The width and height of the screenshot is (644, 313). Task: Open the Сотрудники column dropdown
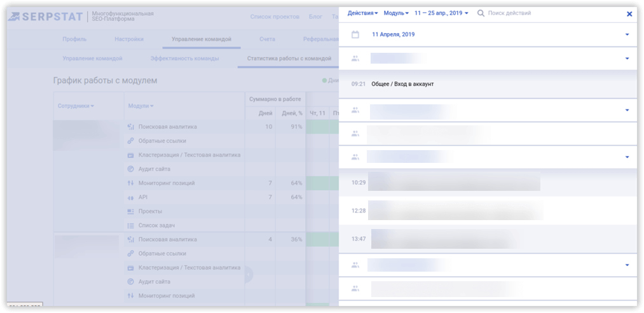click(76, 106)
